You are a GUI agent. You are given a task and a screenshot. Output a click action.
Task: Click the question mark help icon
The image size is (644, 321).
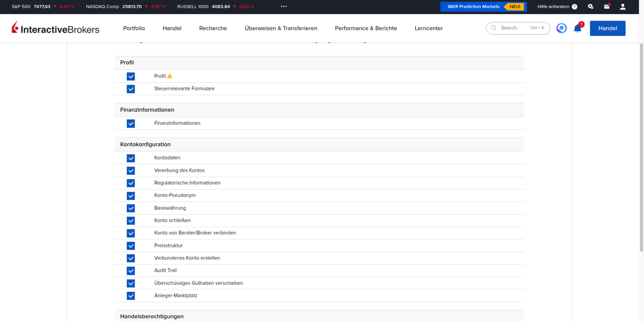(574, 7)
